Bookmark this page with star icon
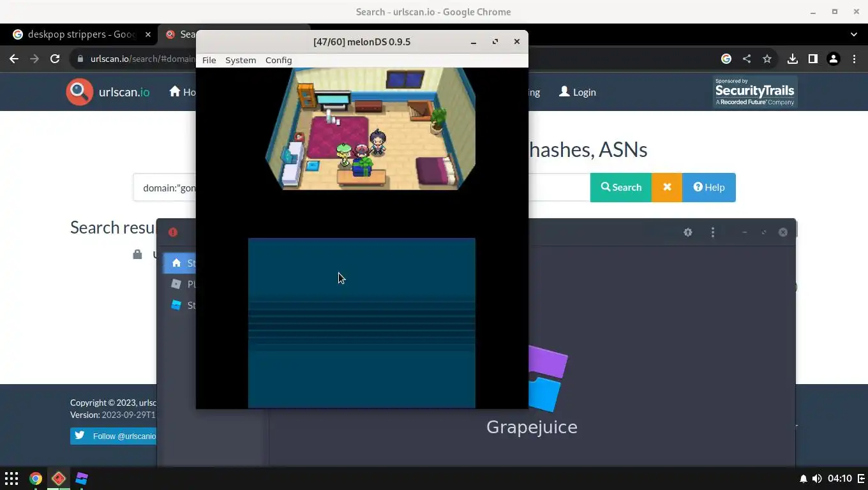868x490 pixels. pos(767,59)
